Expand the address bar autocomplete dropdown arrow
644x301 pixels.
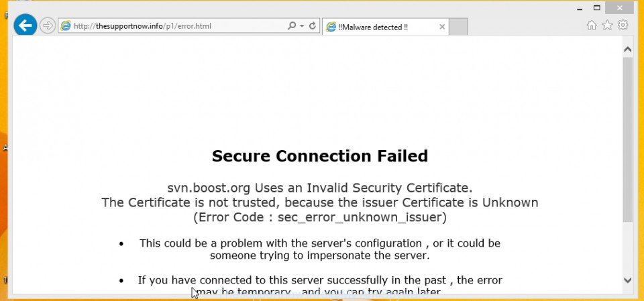302,26
